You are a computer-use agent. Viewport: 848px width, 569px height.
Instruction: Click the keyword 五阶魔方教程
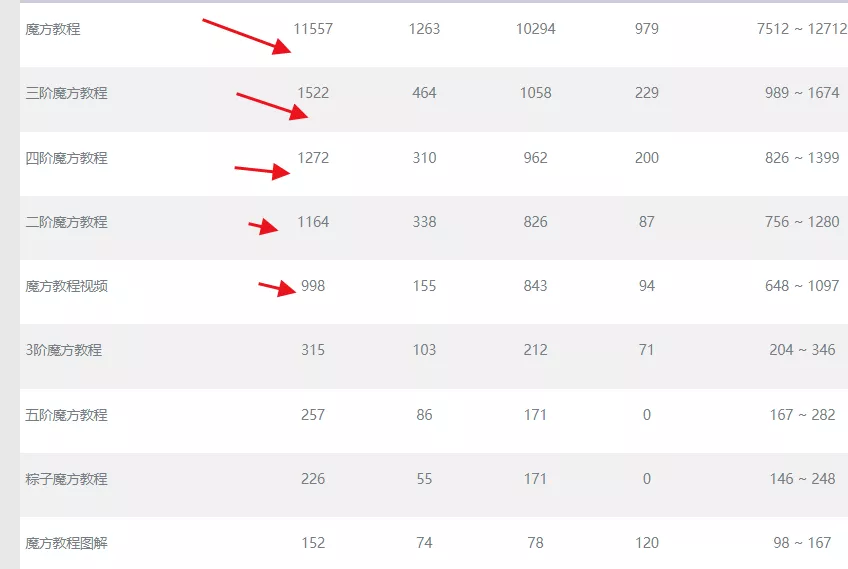click(x=66, y=415)
